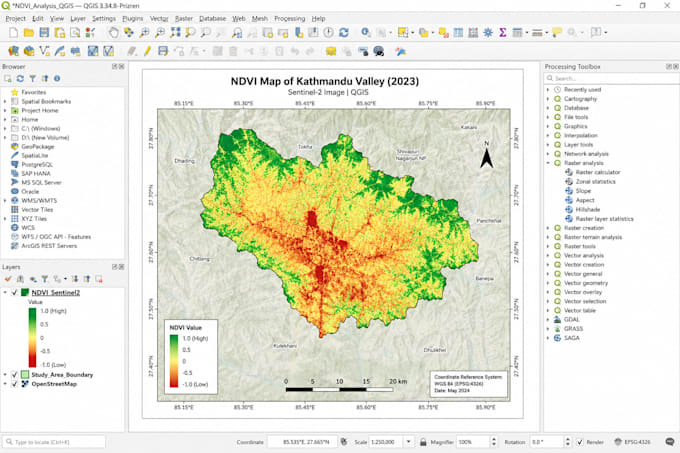Filter legend with funnel icon in Layers
Viewport: 680px width, 453px height.
(x=45, y=279)
